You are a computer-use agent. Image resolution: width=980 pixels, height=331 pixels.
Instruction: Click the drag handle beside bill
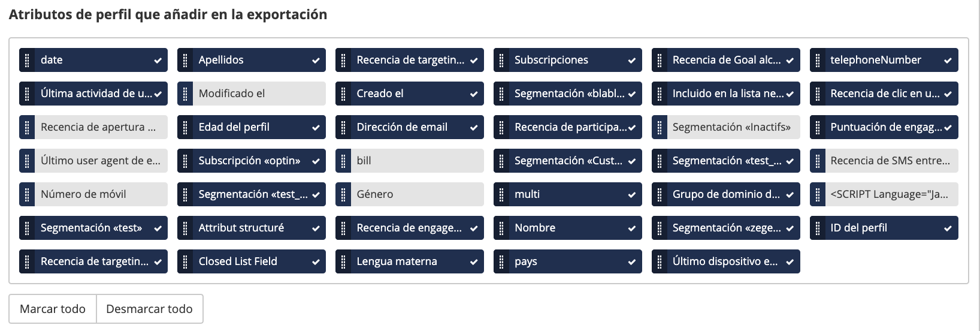pos(343,161)
